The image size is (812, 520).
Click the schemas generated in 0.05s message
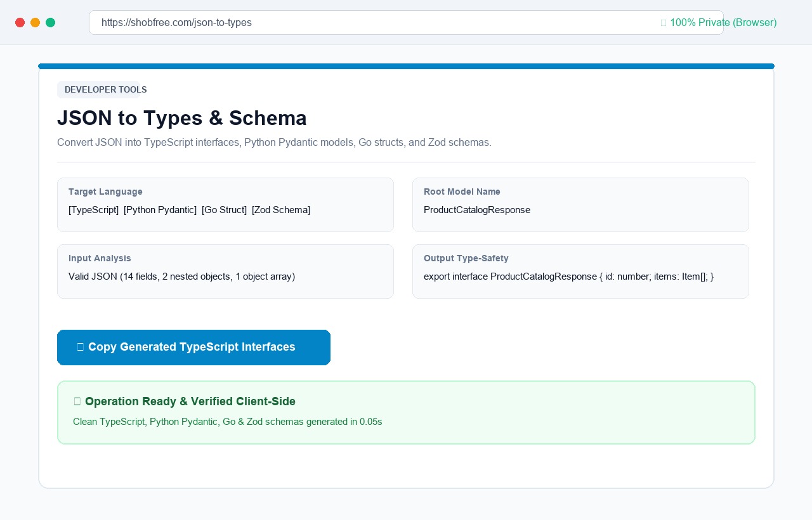[x=228, y=422]
